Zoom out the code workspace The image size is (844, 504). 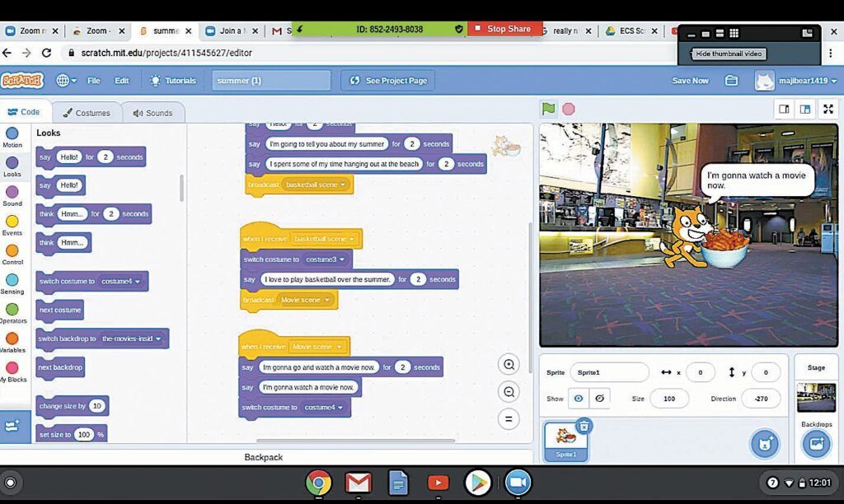click(x=509, y=391)
